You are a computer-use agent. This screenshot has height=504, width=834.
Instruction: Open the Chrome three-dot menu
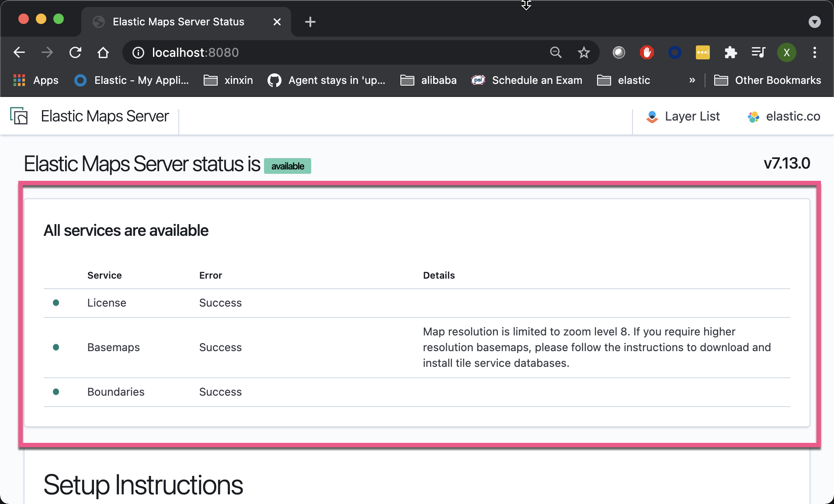[814, 52]
